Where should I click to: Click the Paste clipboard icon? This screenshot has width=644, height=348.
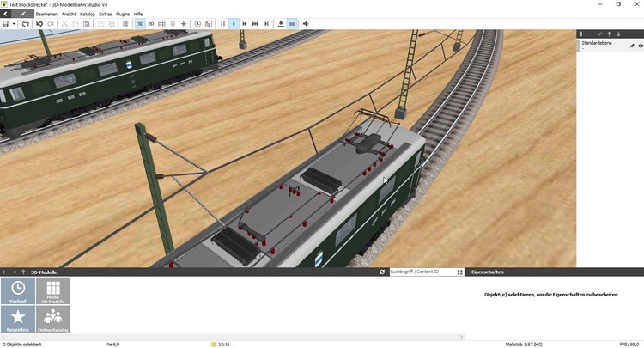pyautogui.click(x=86, y=24)
